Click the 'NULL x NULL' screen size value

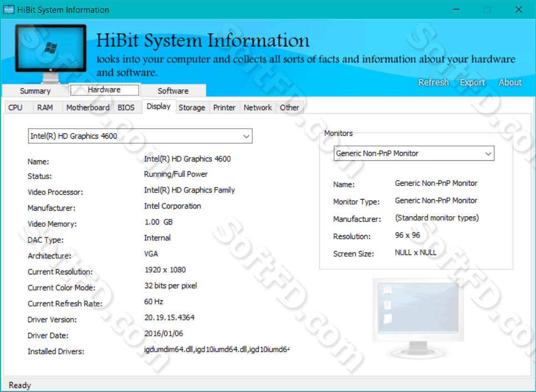click(x=416, y=252)
